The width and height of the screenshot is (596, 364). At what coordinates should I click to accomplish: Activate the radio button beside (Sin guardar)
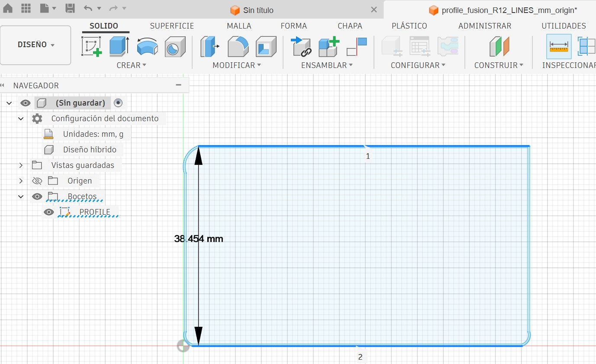coord(118,103)
